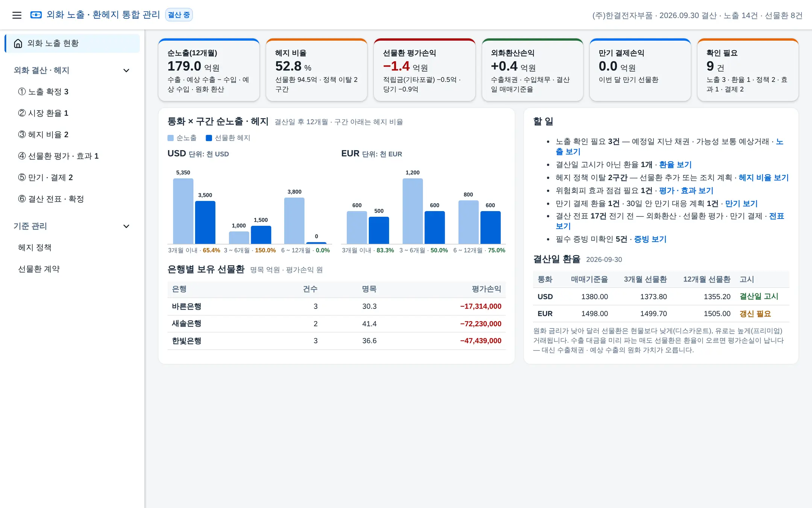The width and height of the screenshot is (812, 508).
Task: Click USD 6~12개월 순노출 bar 3,800
Action: 294,221
